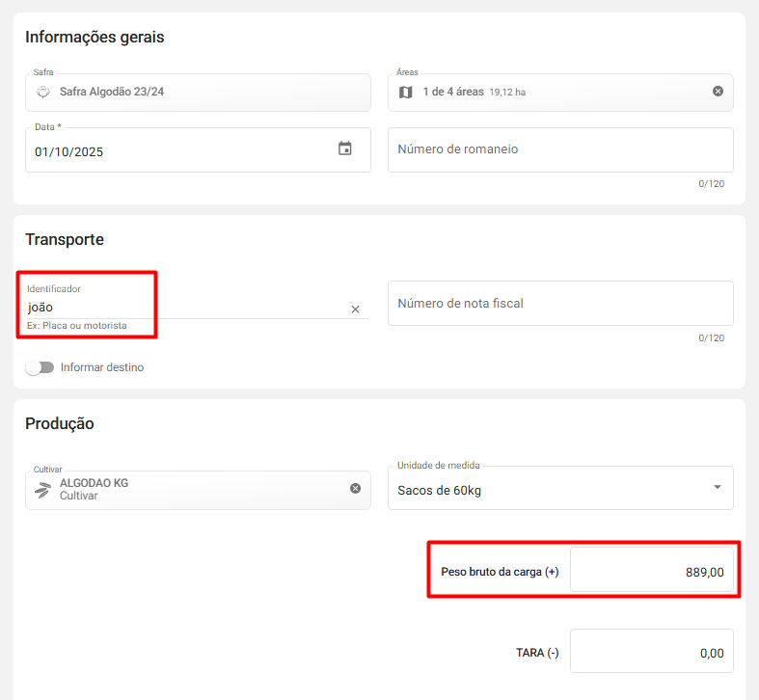
Task: Enable the Informar destino switch
Action: pos(40,367)
